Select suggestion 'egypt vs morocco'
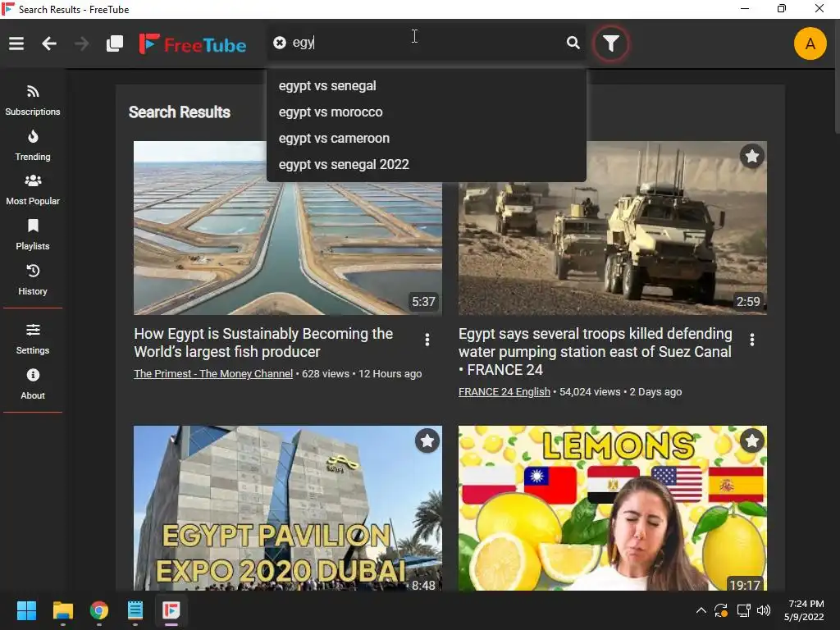840x630 pixels. click(x=427, y=112)
